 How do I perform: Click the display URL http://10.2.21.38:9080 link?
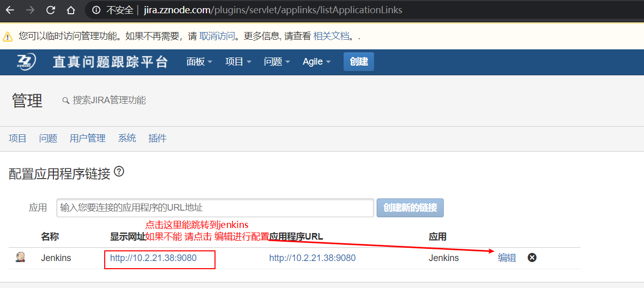click(154, 258)
